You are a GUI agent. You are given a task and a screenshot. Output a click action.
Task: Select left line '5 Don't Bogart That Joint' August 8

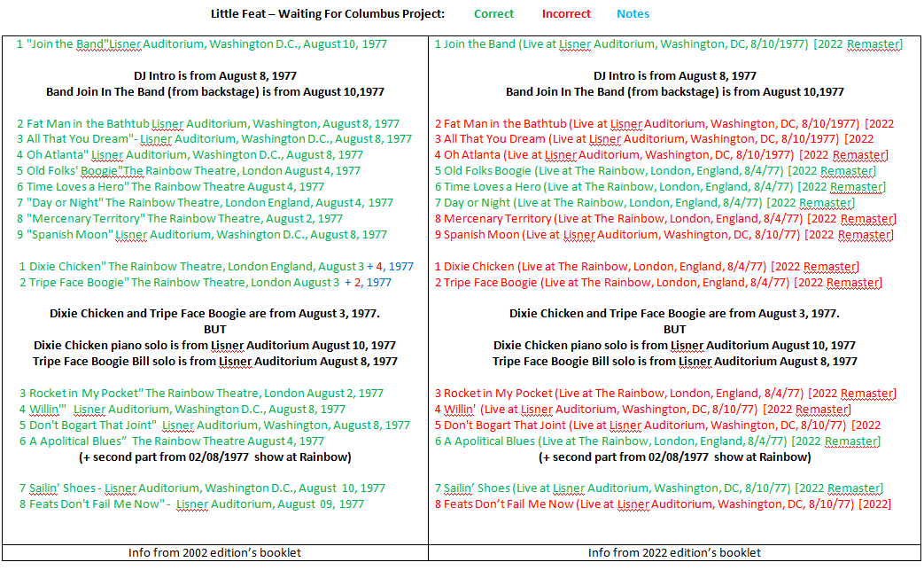(214, 425)
